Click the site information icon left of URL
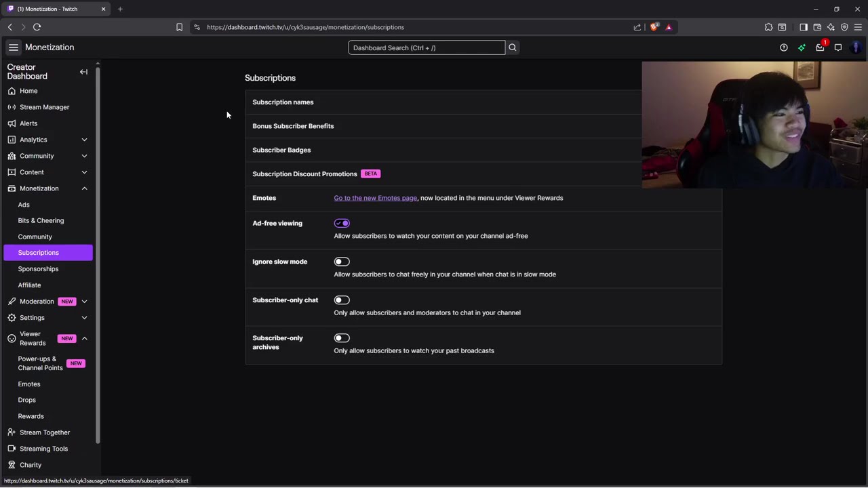868x488 pixels. pos(197,27)
